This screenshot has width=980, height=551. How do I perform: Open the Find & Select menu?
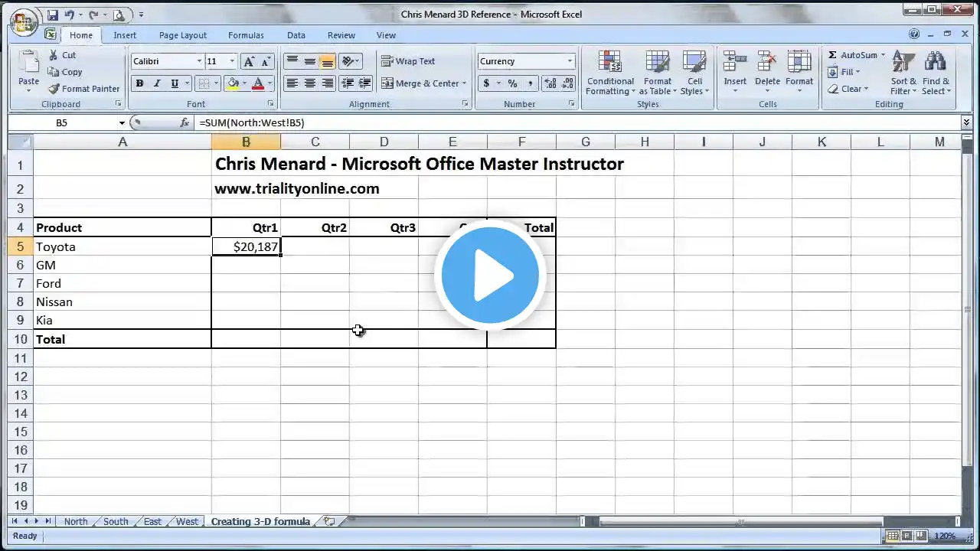(x=936, y=73)
